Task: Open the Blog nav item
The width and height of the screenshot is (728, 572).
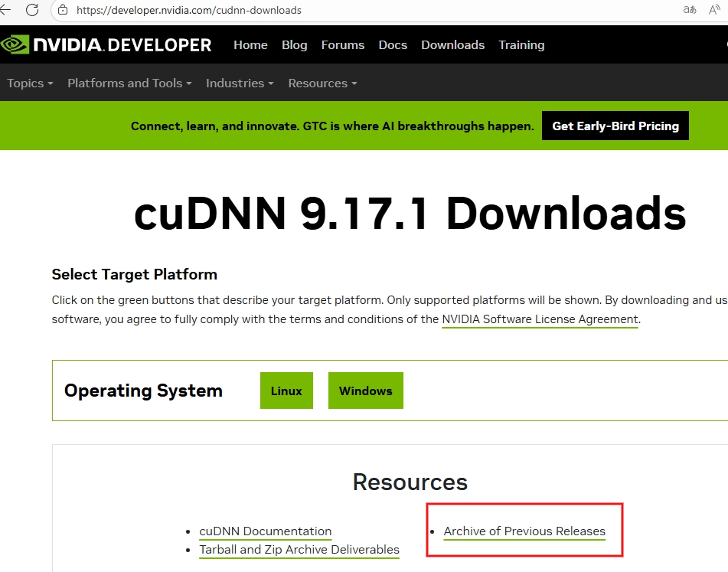Action: click(295, 45)
